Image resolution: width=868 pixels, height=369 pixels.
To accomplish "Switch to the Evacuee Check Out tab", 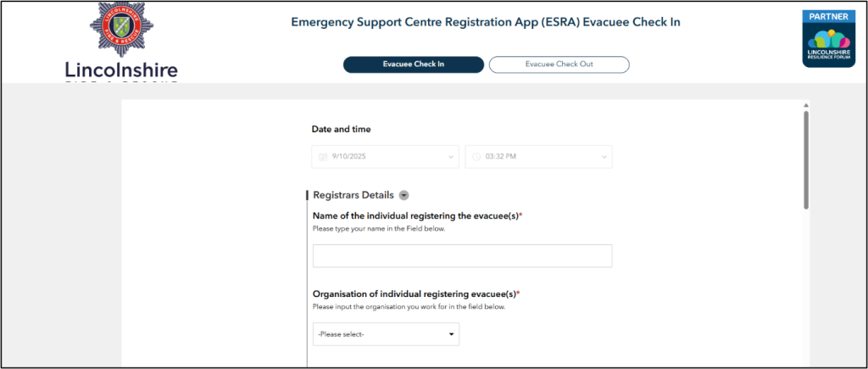I will click(559, 64).
